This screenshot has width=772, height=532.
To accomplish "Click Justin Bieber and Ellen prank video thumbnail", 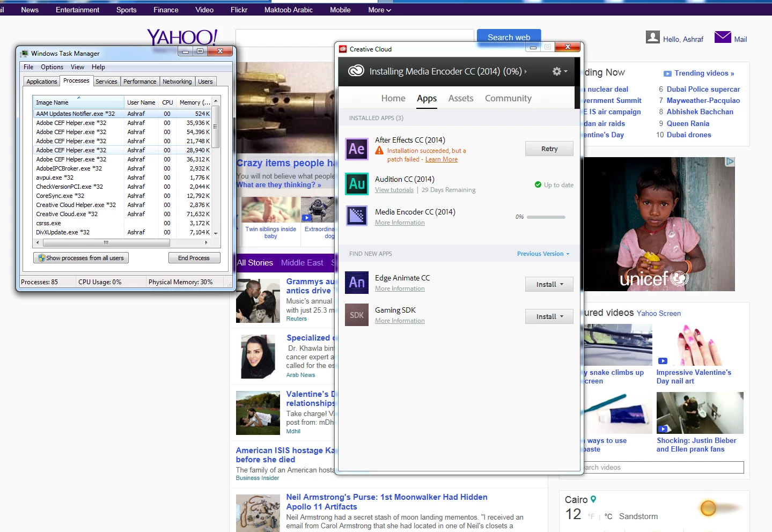I will pyautogui.click(x=700, y=413).
